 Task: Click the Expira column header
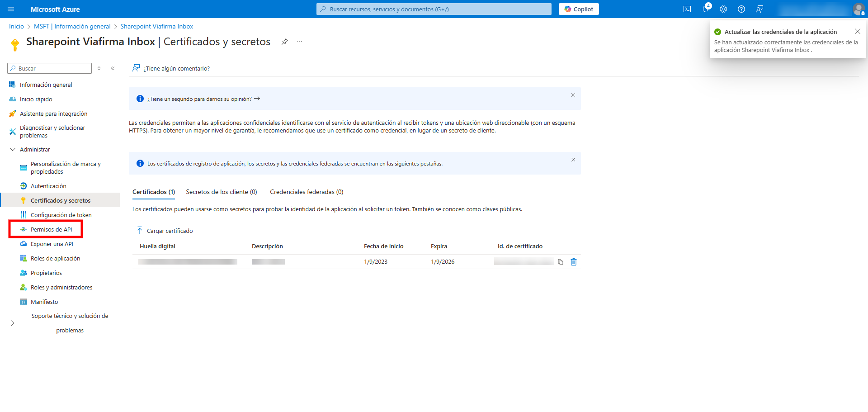439,246
